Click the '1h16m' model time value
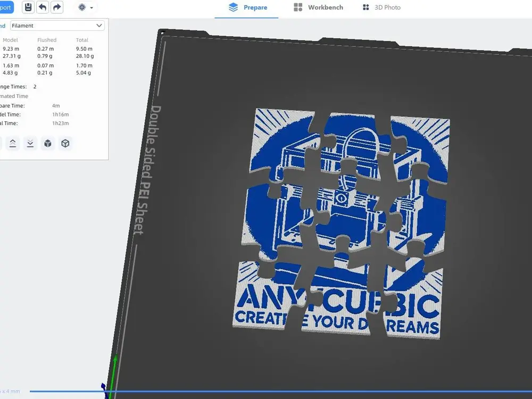This screenshot has height=399, width=532. point(61,115)
